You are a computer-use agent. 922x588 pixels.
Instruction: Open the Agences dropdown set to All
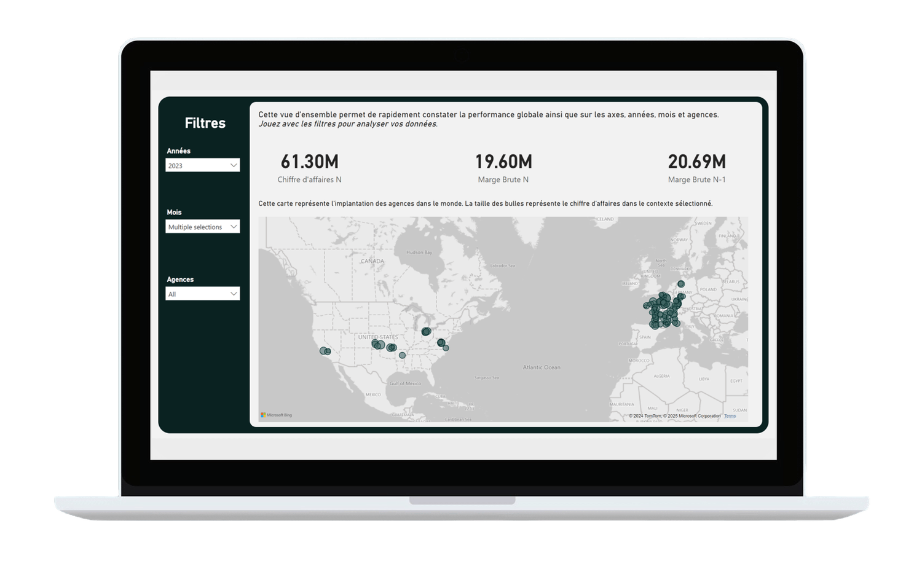[202, 294]
